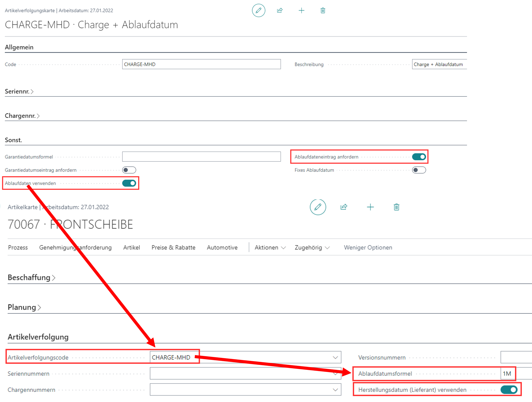Image resolution: width=532 pixels, height=402 pixels.
Task: Toggle Ablaufdateneintrag anfordern switch
Action: 419,157
